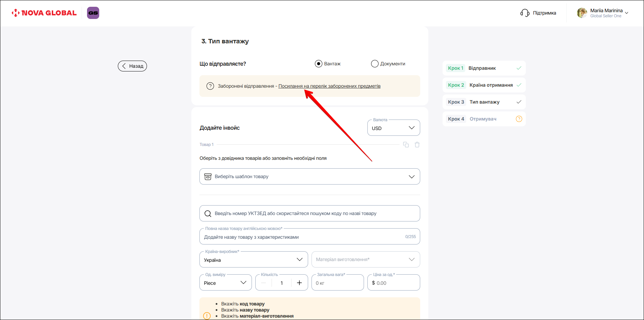This screenshot has height=320, width=644.
Task: Open the prohibited items list link
Action: [x=329, y=86]
